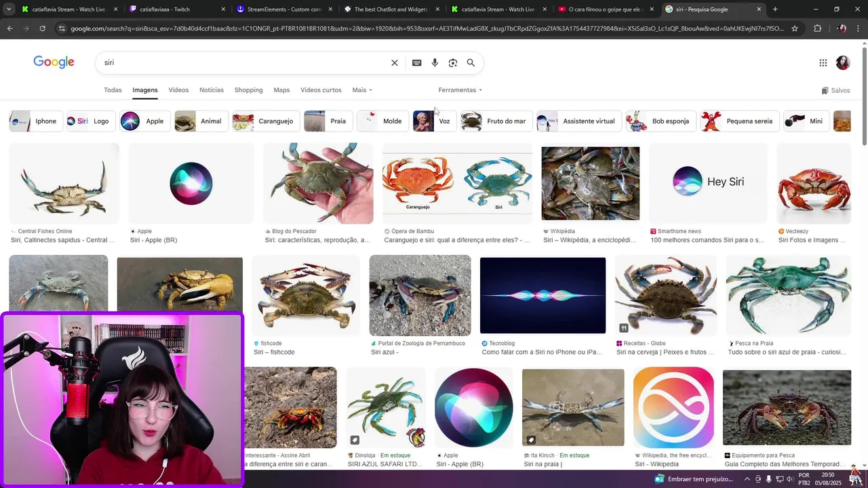Click the browser address bar URL
The image size is (868, 488).
tap(427, 28)
